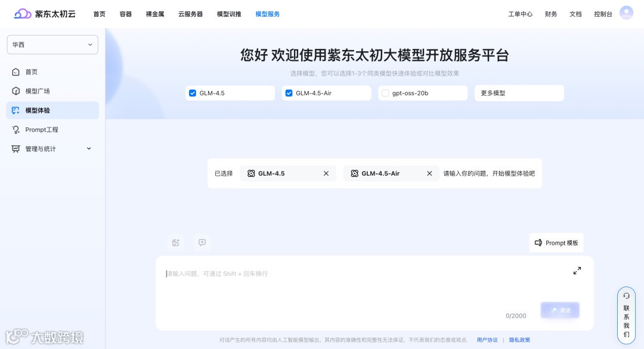Select Prompt工程 in left sidebar
This screenshot has width=644, height=349.
click(52, 130)
